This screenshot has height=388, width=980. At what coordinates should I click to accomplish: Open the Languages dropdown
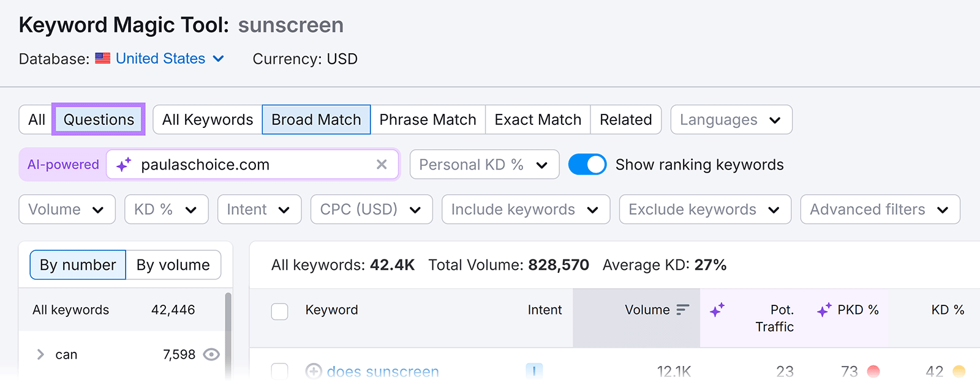coord(731,119)
